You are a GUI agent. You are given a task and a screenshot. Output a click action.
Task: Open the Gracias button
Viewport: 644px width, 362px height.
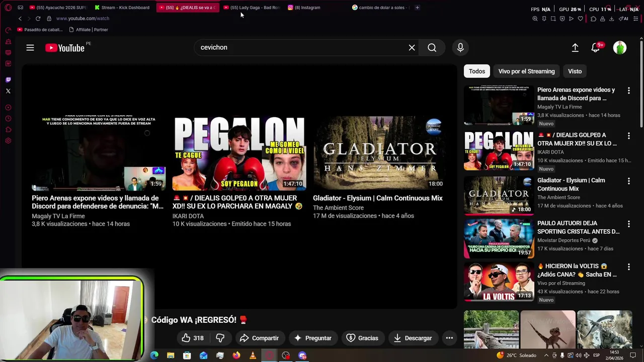click(x=362, y=338)
